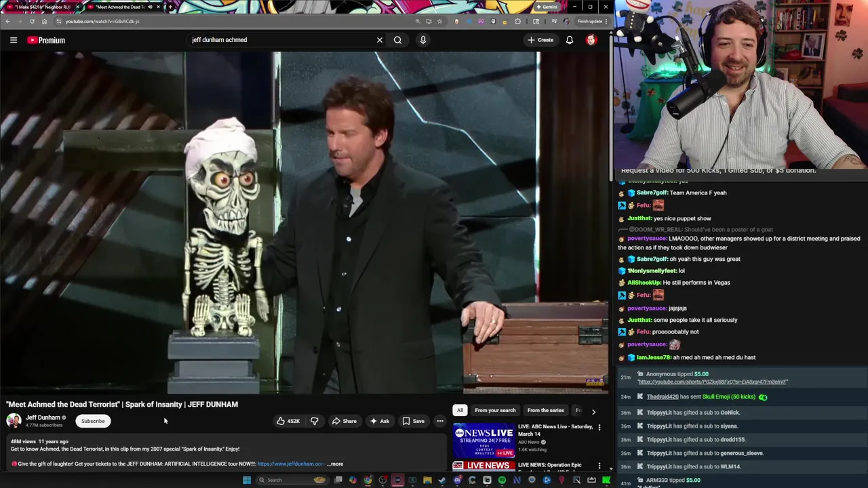Screen dimensions: 868x488
Task: Open the Windows Start button
Action: (247, 480)
